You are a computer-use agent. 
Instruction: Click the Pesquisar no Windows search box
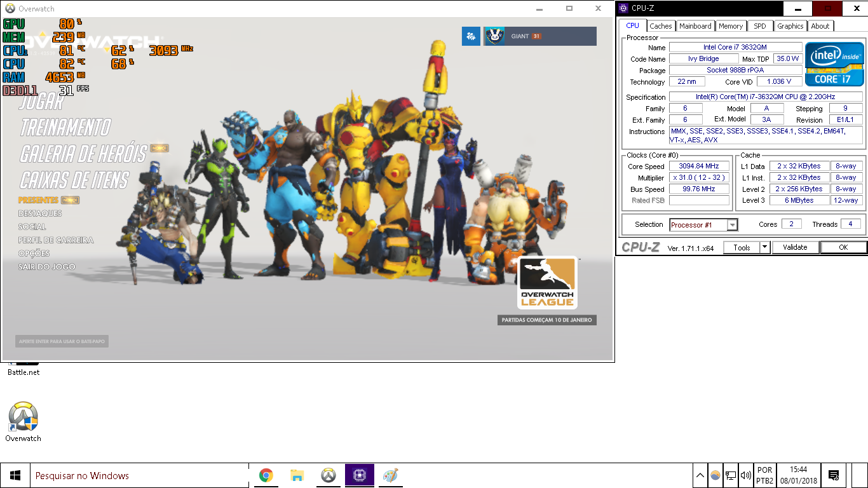(x=140, y=475)
